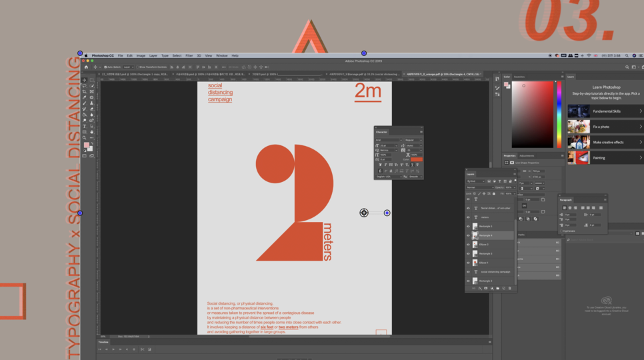Hide the Rectangle 3 layer

tap(468, 254)
